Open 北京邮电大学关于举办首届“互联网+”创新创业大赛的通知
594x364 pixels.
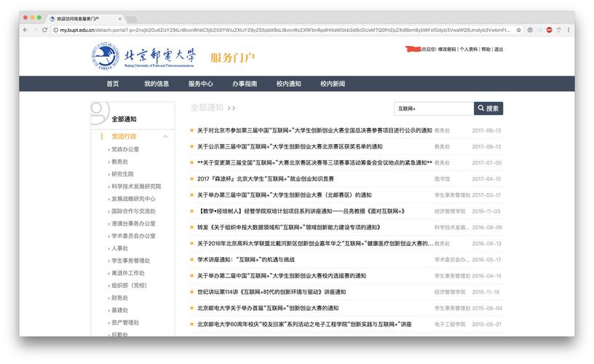click(268, 309)
